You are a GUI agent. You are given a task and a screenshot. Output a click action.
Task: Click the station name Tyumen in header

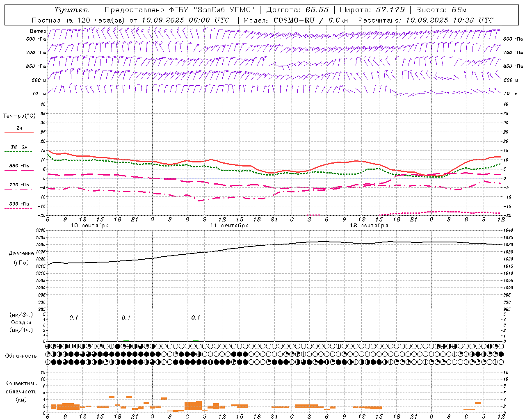point(71,10)
